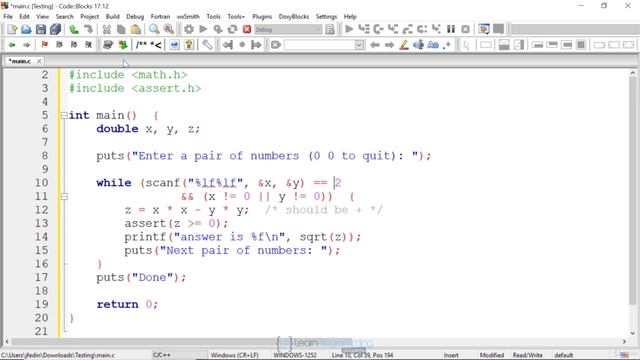Close the *main.c tab
Image resolution: width=640 pixels, height=360 pixels.
(39, 61)
